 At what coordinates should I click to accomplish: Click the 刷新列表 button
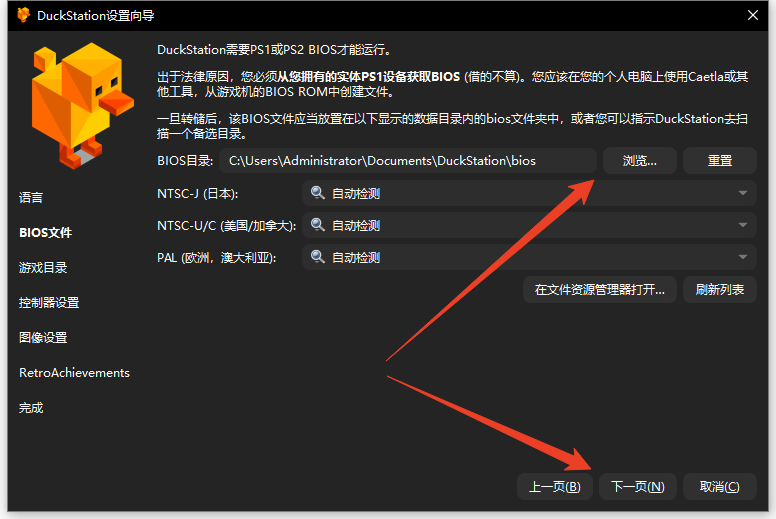point(720,289)
